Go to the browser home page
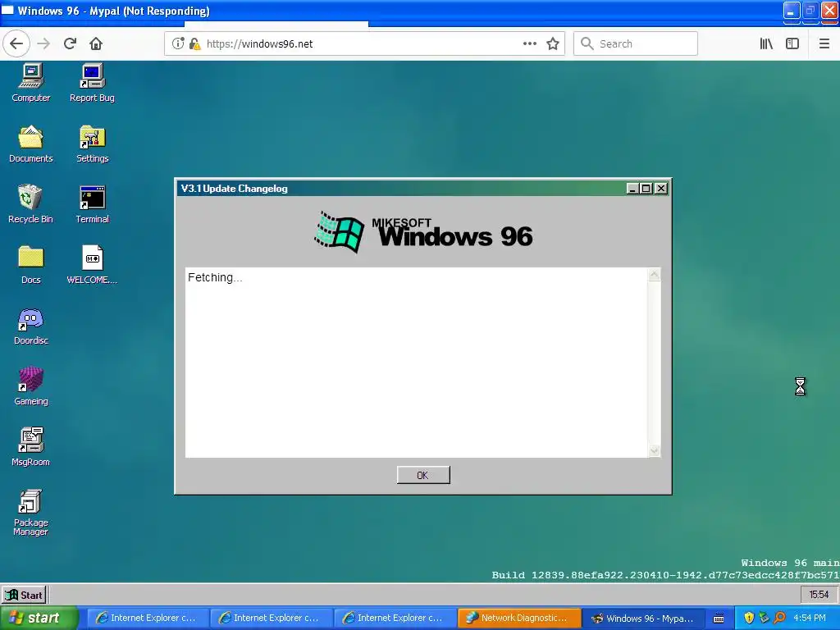The width and height of the screenshot is (840, 630). [x=96, y=43]
